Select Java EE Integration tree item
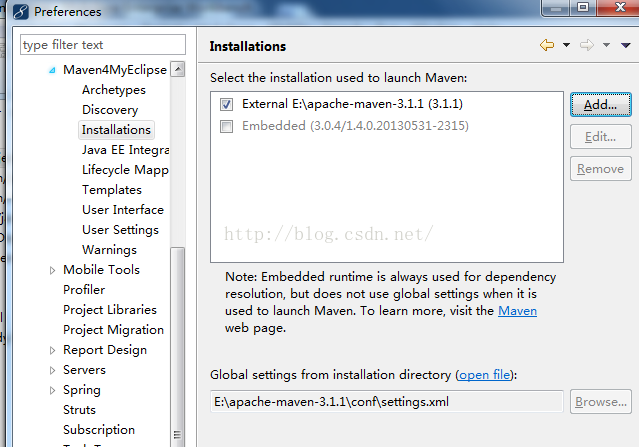The image size is (639, 447). point(126,150)
